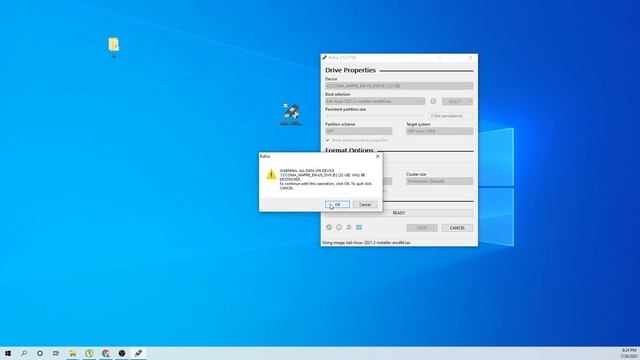
Task: Expand Show advanced drive properties
Action: (357, 140)
